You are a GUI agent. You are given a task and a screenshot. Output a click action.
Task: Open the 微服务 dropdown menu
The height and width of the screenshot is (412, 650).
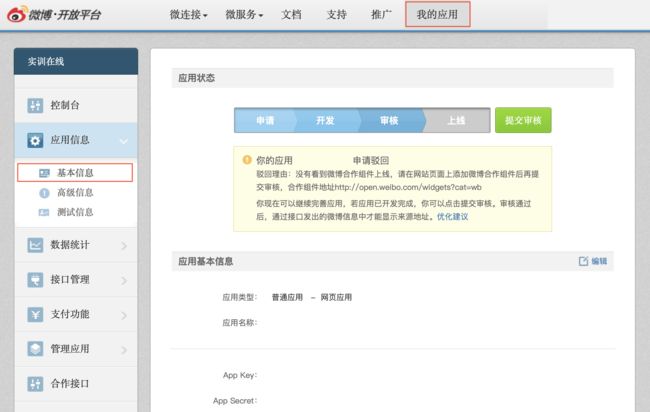(244, 15)
